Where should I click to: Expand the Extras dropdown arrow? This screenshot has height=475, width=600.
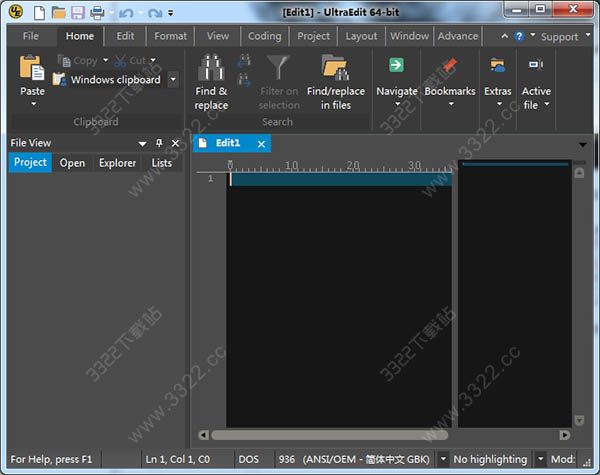[499, 104]
